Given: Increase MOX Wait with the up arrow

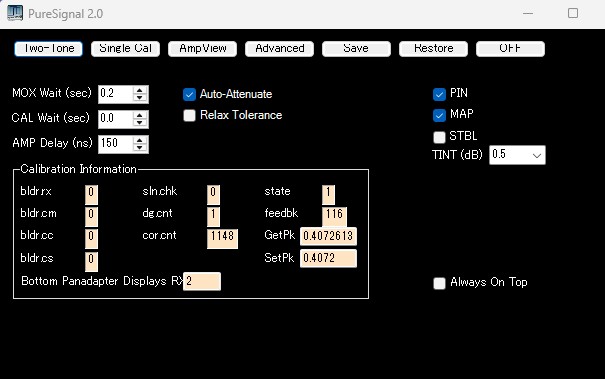Looking at the screenshot, I should [140, 90].
